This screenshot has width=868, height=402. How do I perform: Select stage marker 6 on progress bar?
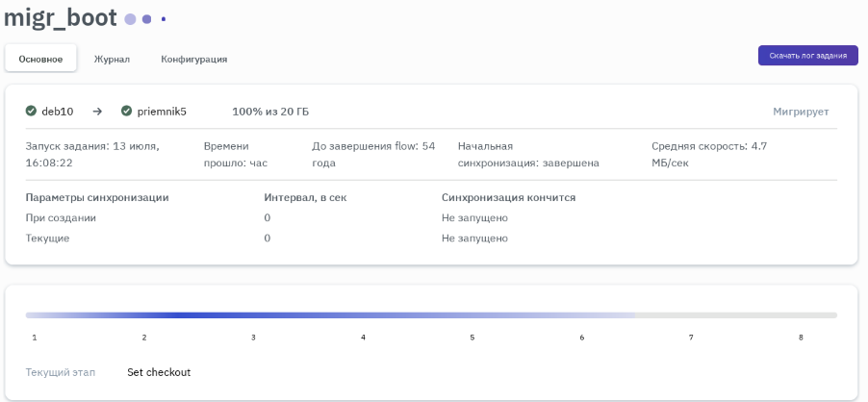pos(582,338)
